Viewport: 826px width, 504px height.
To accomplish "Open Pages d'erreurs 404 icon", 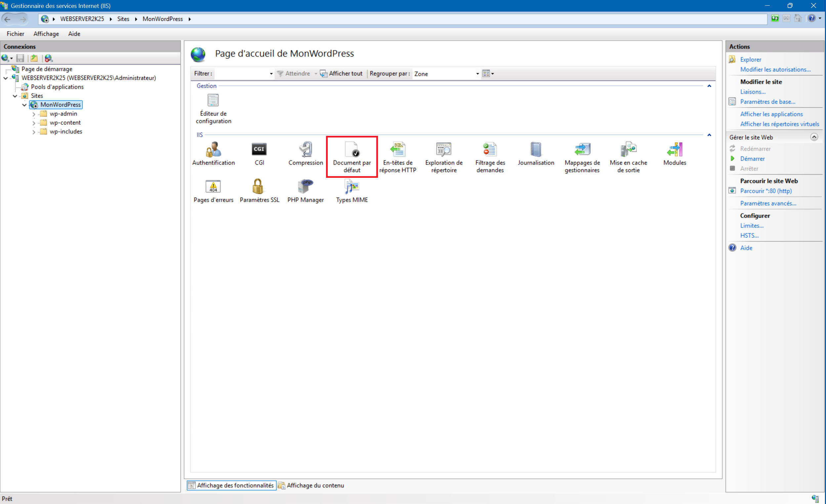I will tap(213, 187).
